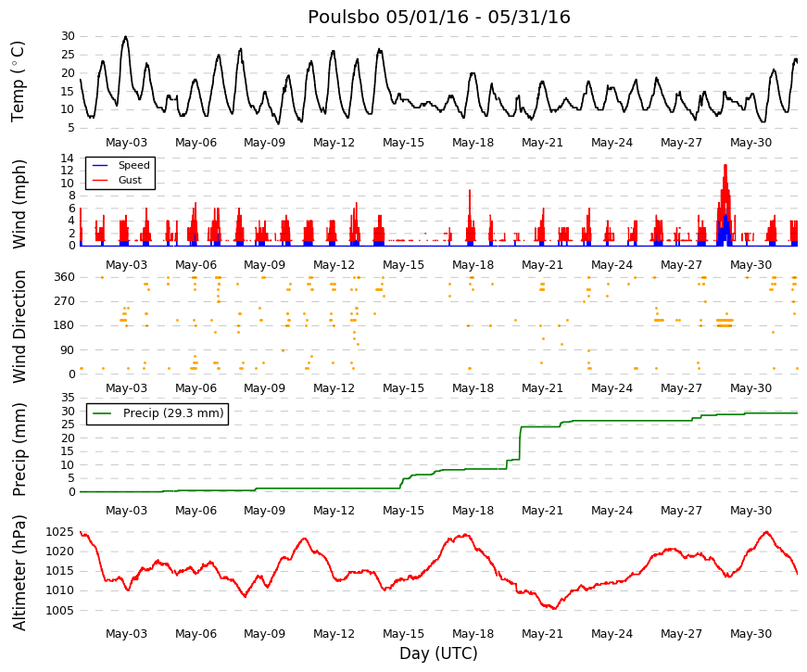This screenshot has height=672, width=807.
Task: Click the steep precipitation jump near May-20
Action: click(x=520, y=443)
